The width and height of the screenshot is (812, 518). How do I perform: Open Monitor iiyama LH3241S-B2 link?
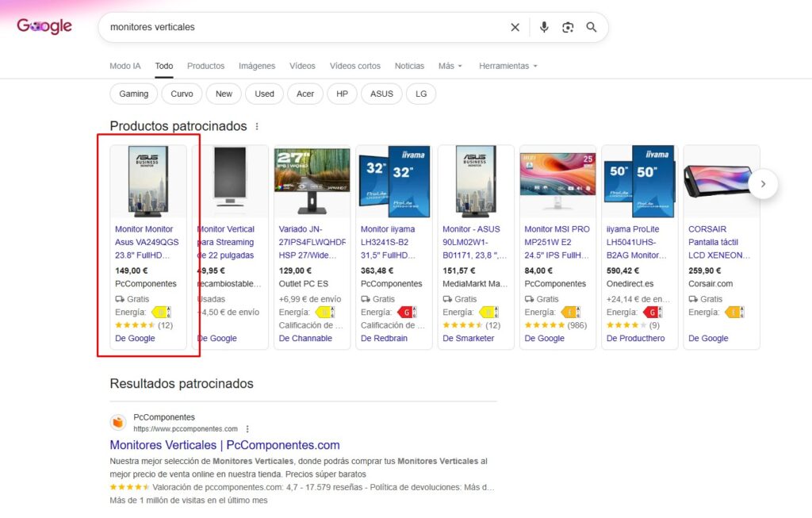388,242
